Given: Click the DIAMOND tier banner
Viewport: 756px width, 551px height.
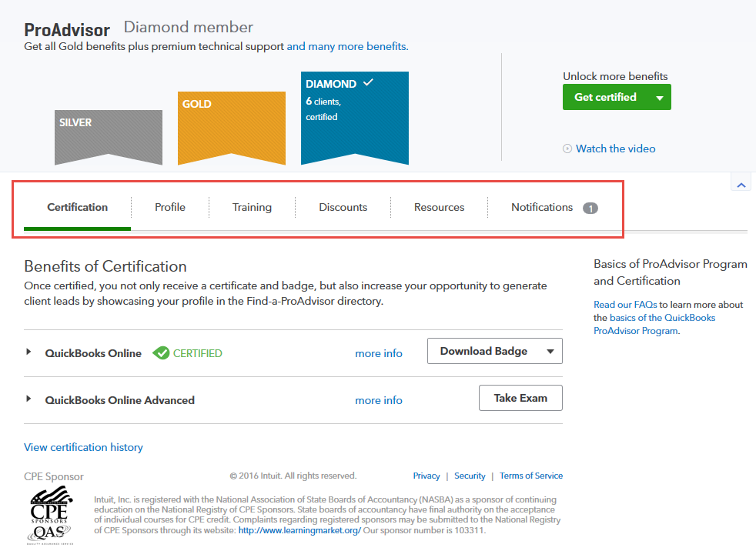Looking at the screenshot, I should point(355,118).
